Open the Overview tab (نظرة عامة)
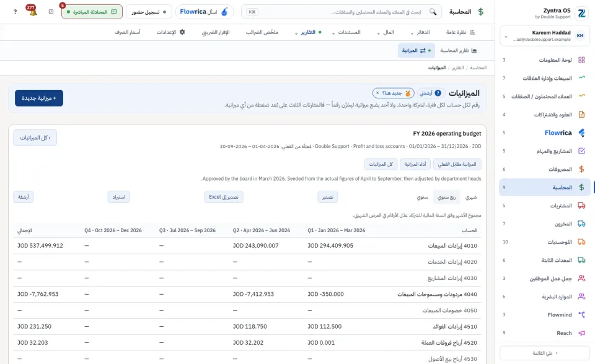 tap(461, 32)
